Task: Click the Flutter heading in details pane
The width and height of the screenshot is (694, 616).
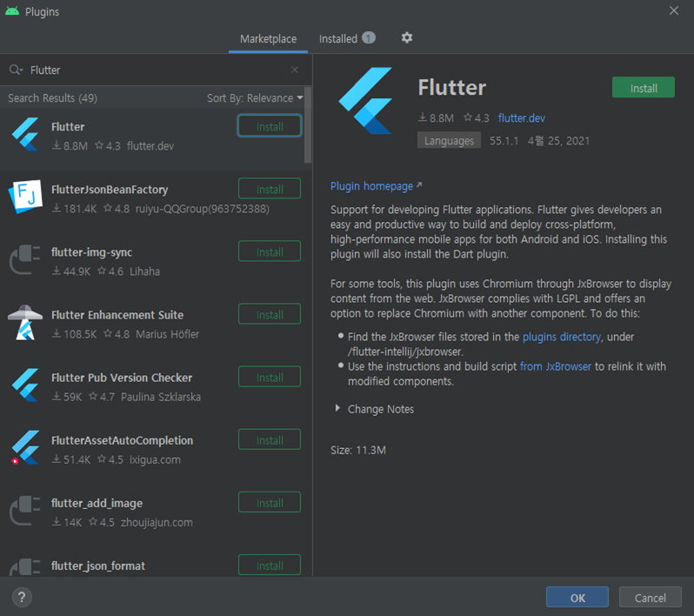Action: tap(452, 87)
